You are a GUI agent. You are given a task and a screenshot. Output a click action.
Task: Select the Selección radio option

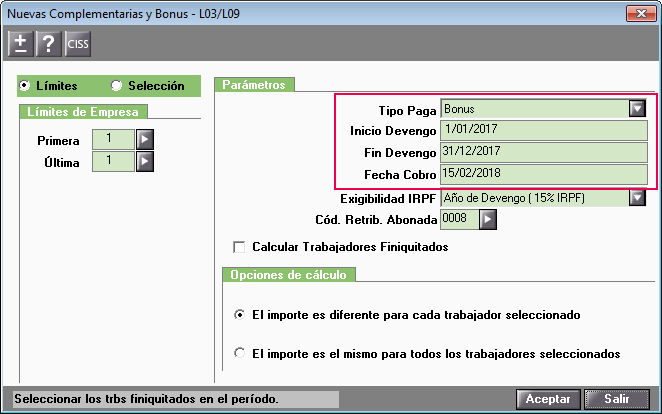116,86
